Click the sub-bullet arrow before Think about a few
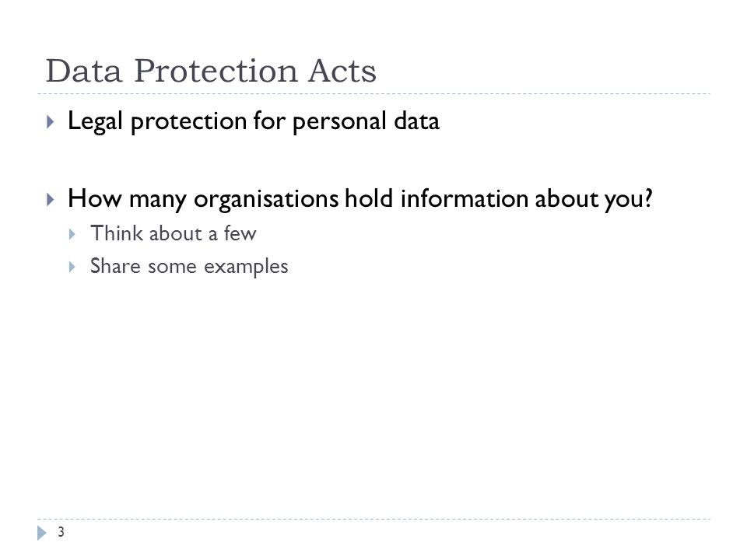Viewport: 747px width, 560px height. 72,234
